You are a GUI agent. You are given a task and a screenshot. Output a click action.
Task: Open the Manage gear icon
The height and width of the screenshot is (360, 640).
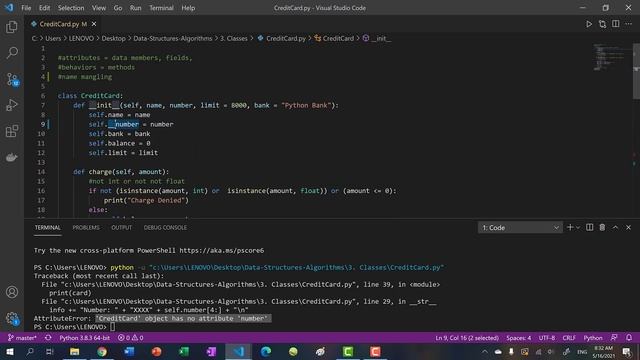pyautogui.click(x=12, y=318)
